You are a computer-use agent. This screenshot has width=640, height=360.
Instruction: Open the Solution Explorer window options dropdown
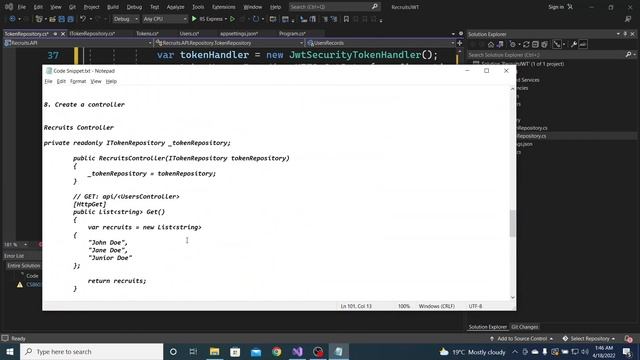click(618, 34)
